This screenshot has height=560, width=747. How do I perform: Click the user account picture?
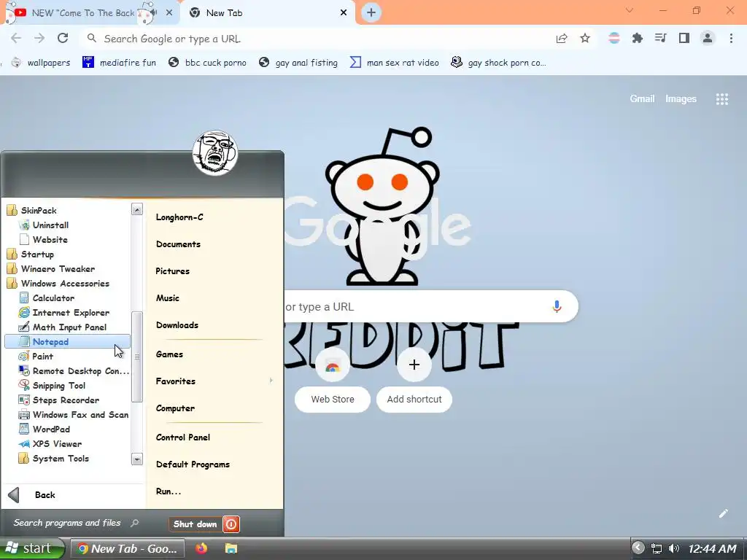click(x=215, y=153)
